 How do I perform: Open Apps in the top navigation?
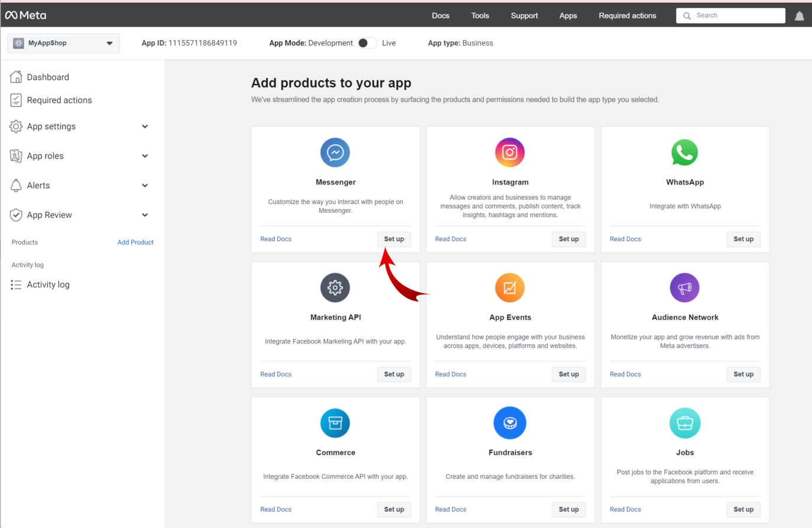pyautogui.click(x=568, y=16)
